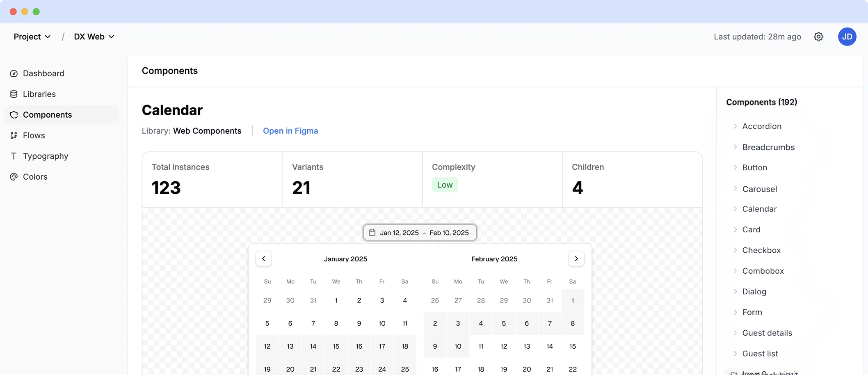Click the Flows icon in sidebar
Image resolution: width=868 pixels, height=375 pixels.
click(14, 135)
